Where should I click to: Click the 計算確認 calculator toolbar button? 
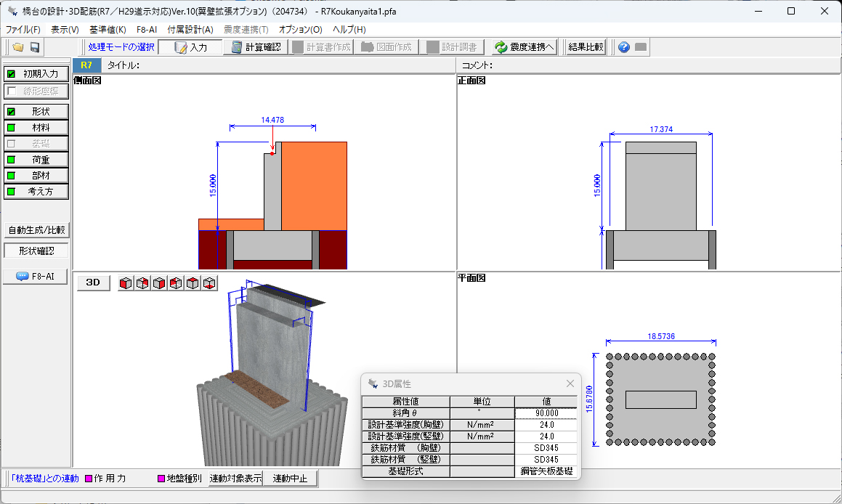[256, 47]
